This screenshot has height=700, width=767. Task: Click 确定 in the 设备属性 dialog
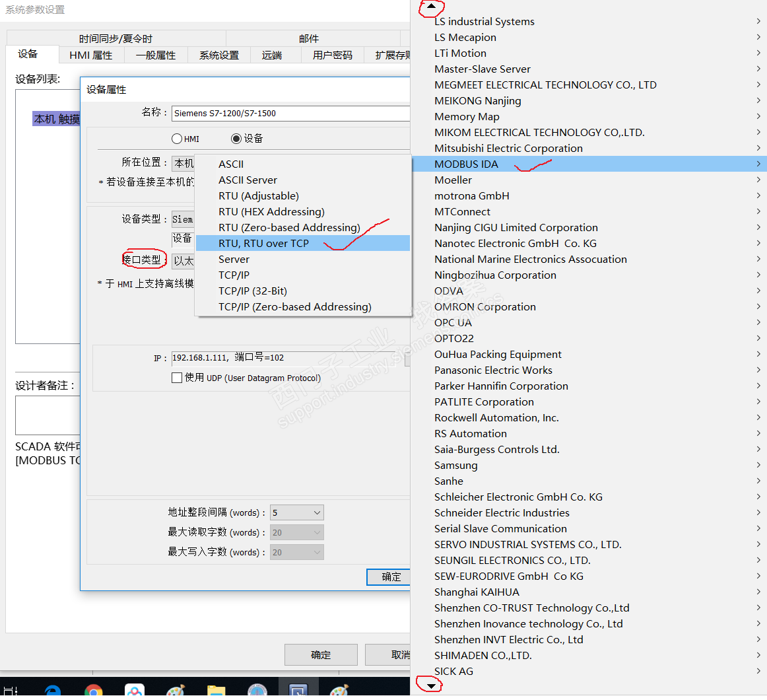coord(389,577)
